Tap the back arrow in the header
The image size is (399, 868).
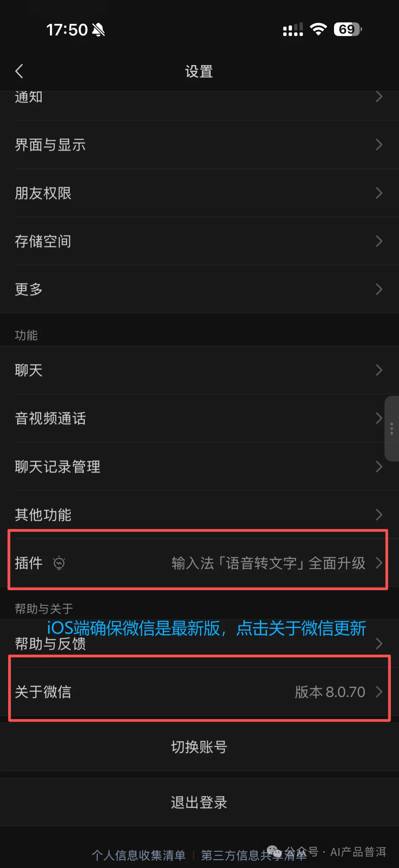pos(19,71)
